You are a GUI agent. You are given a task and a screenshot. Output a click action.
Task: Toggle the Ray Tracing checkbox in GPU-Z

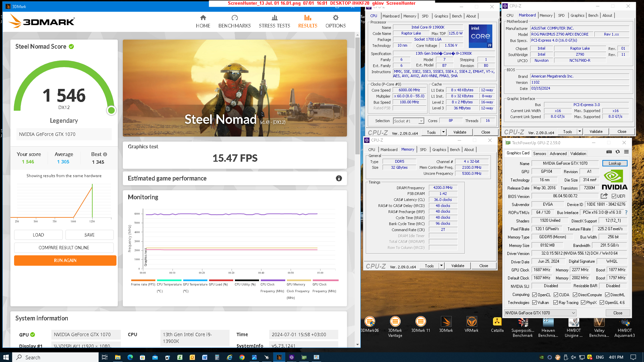[555, 303]
